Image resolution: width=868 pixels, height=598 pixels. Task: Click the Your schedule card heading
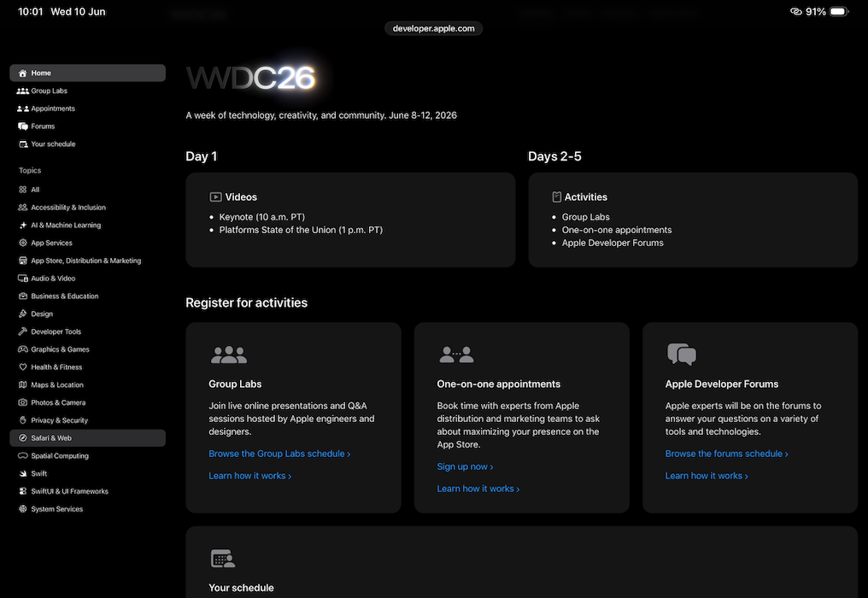[x=241, y=588]
